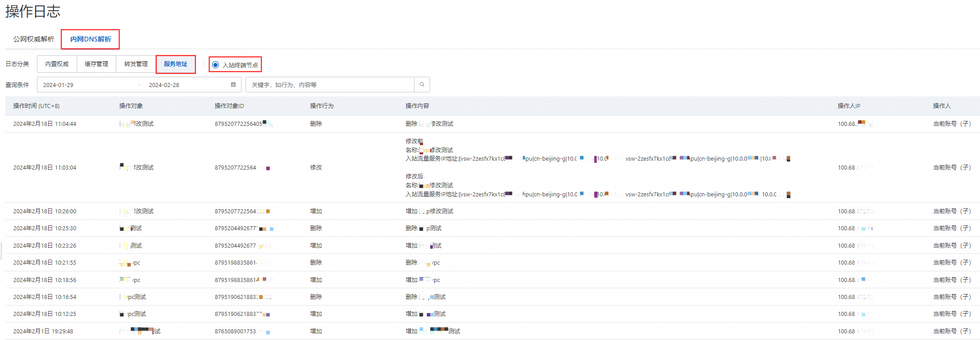Click object ID starting 8765089001753
980x340 pixels.
click(242, 331)
